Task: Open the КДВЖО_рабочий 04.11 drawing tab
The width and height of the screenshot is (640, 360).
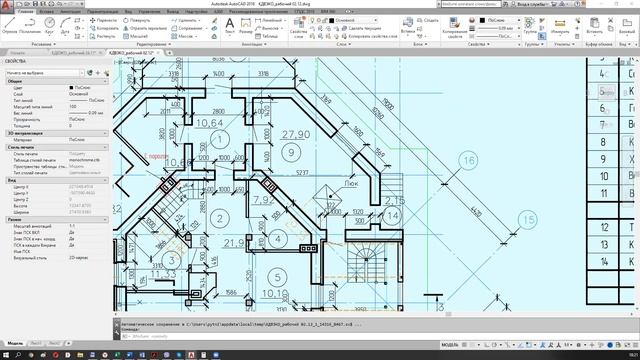Action: point(74,53)
